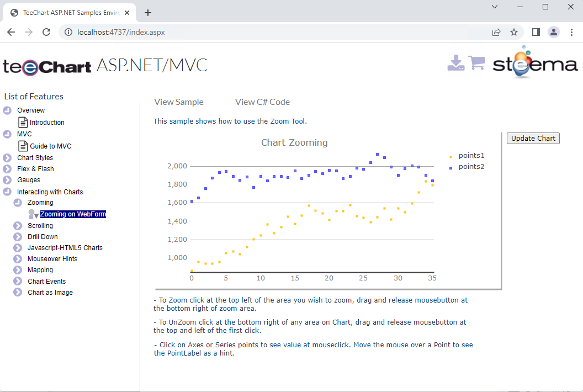The width and height of the screenshot is (583, 392).
Task: Expand the Gauges node
Action: pyautogui.click(x=7, y=180)
